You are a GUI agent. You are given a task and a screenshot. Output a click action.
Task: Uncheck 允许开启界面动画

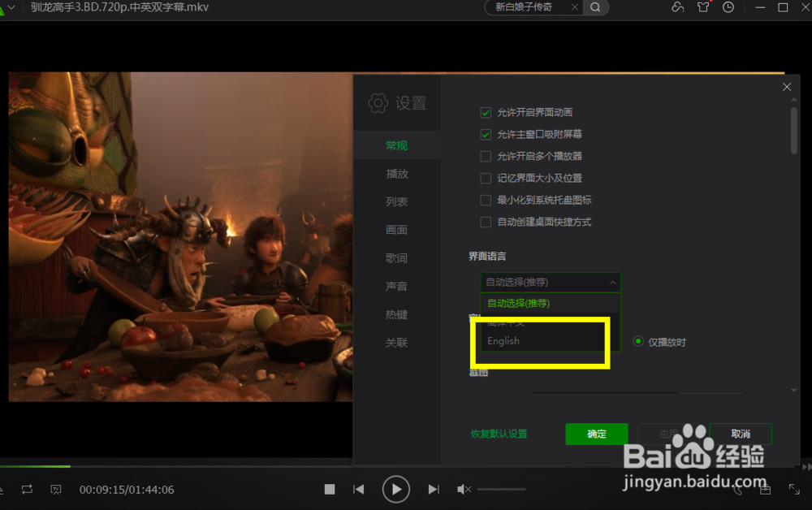(486, 113)
